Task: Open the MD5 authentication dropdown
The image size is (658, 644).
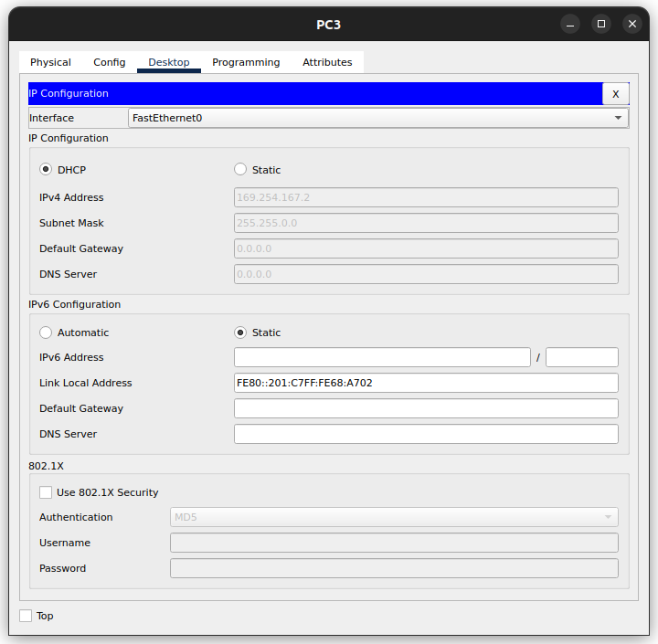Action: pos(394,517)
